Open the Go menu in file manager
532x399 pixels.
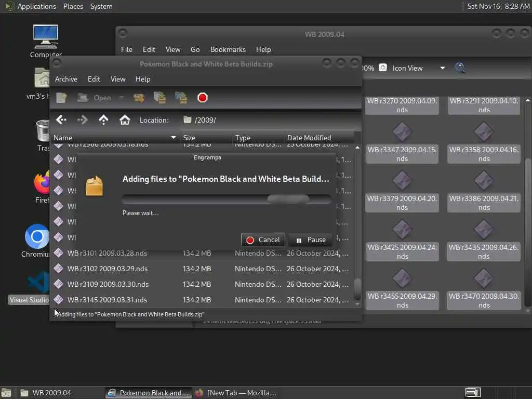point(195,49)
